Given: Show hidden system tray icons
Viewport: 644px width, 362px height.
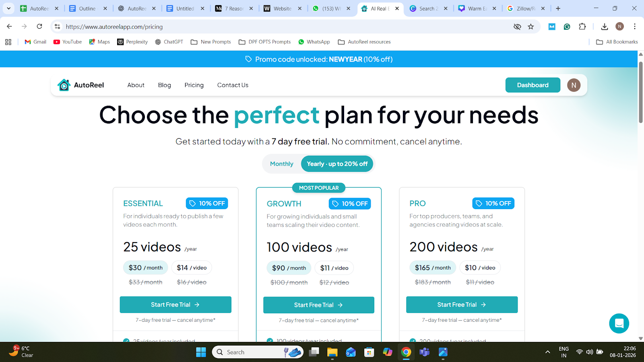Looking at the screenshot, I should coord(547,352).
